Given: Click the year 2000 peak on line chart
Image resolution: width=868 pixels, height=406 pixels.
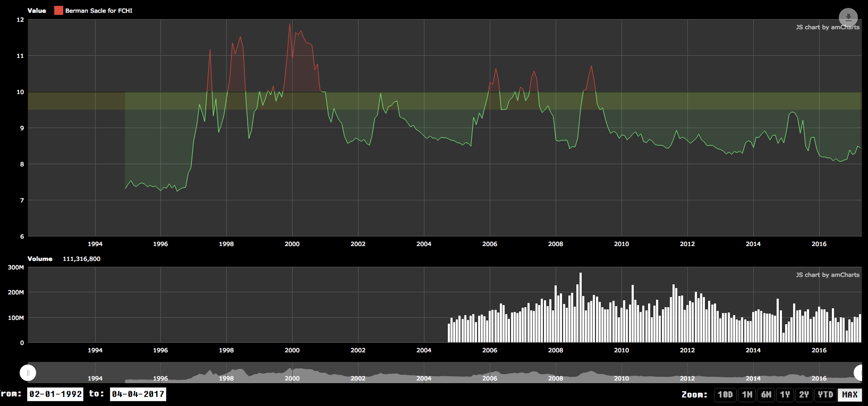Looking at the screenshot, I should (x=290, y=23).
